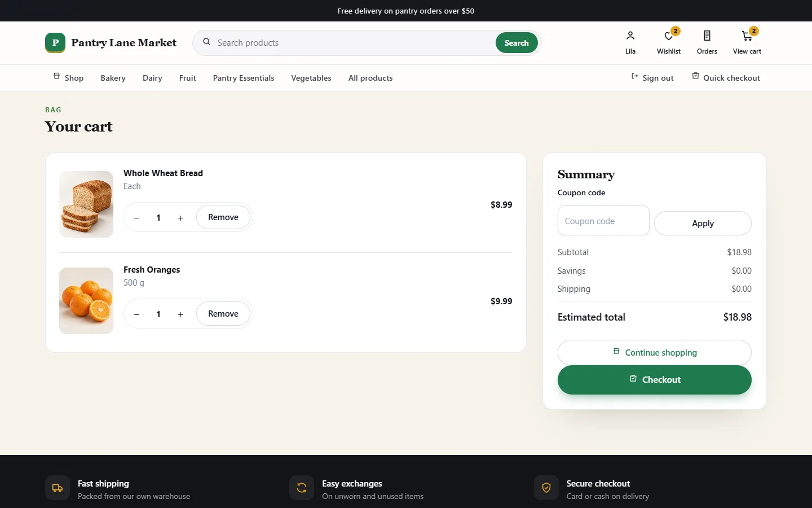
Task: Click the Estimated total label
Action: [592, 317]
